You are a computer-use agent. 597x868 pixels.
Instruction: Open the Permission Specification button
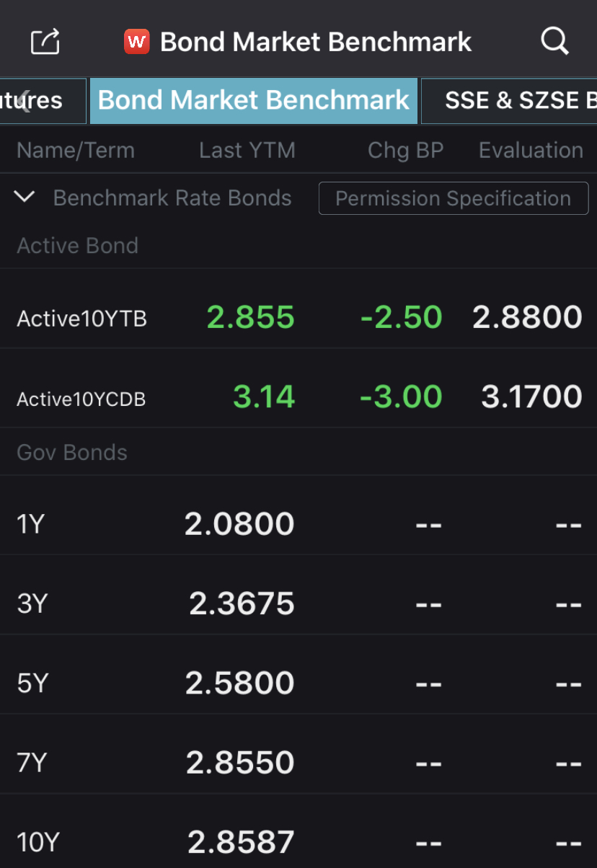(x=453, y=198)
